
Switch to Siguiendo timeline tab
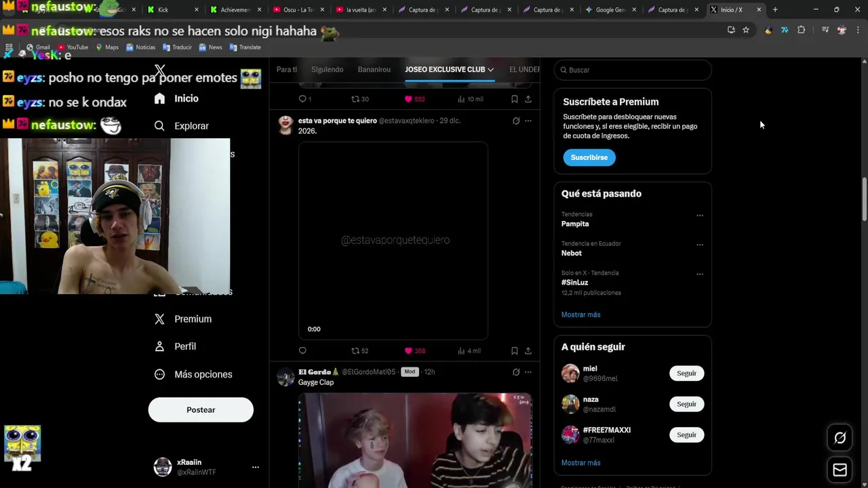click(x=327, y=69)
